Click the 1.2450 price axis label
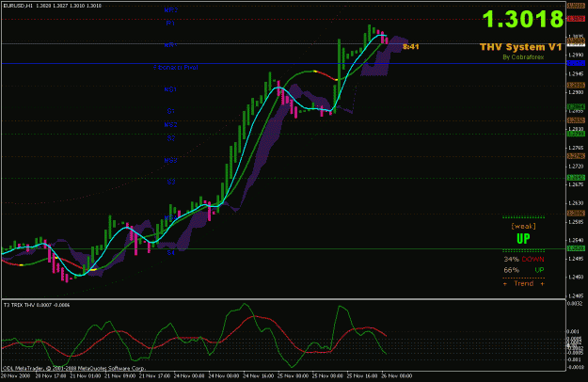Viewport: 588px width, 382px height. click(576, 277)
